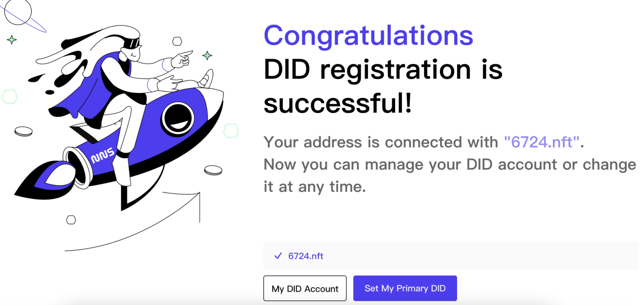Click the small hexagon above the pointing hand
Viewport: 644px width, 305px height.
click(177, 41)
